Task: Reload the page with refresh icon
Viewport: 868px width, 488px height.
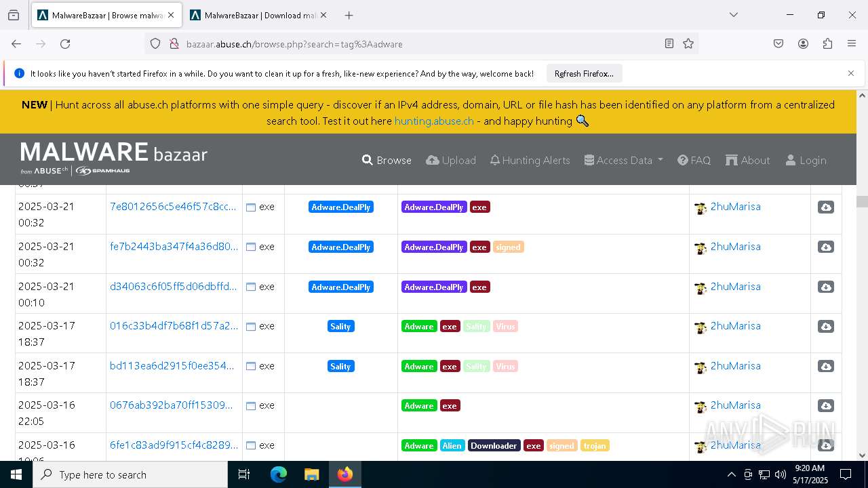Action: pyautogui.click(x=65, y=43)
